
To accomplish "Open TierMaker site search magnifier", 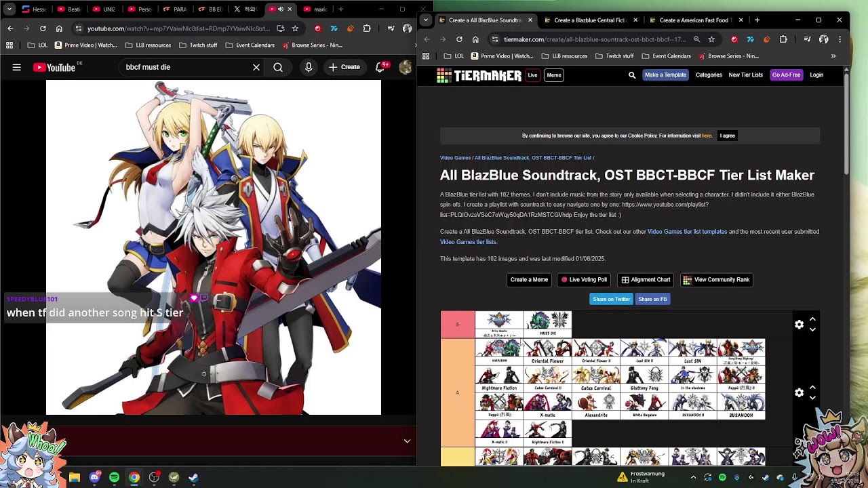I will (x=632, y=75).
